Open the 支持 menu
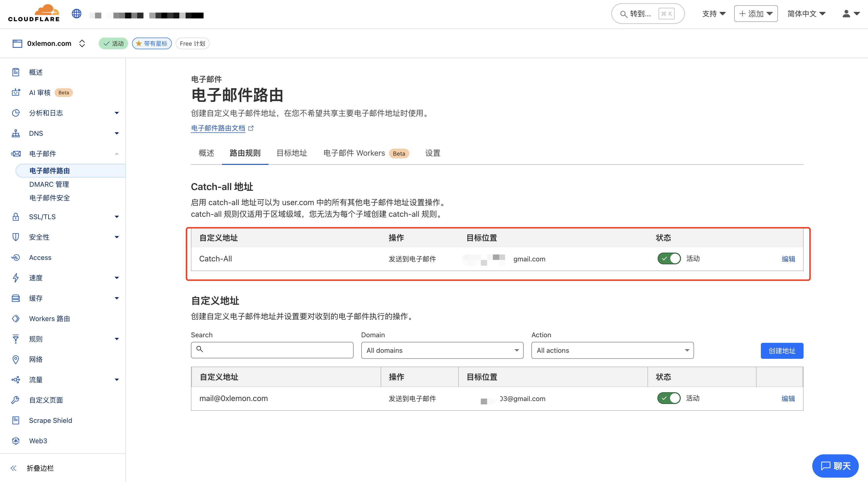 714,14
